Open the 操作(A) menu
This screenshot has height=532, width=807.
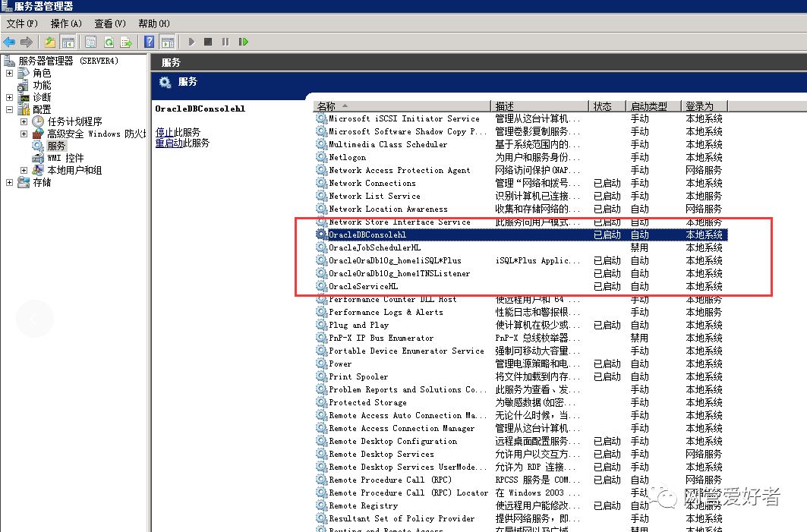point(66,24)
